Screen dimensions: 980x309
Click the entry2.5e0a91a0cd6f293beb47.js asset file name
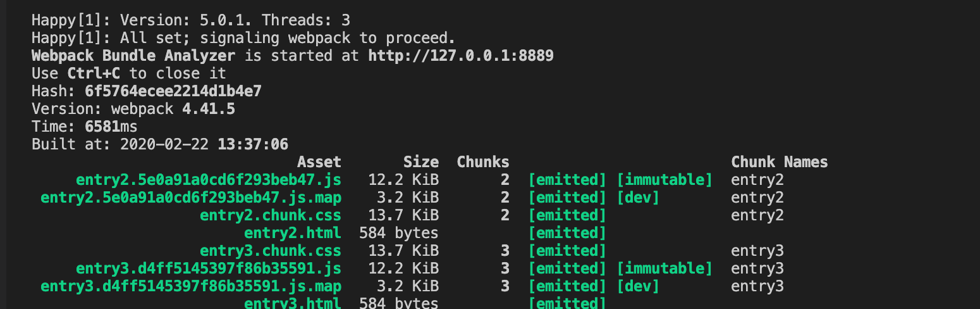coord(208,180)
